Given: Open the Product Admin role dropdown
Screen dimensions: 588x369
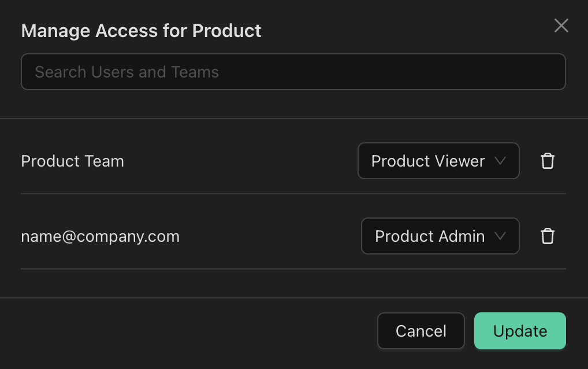Looking at the screenshot, I should [x=440, y=236].
